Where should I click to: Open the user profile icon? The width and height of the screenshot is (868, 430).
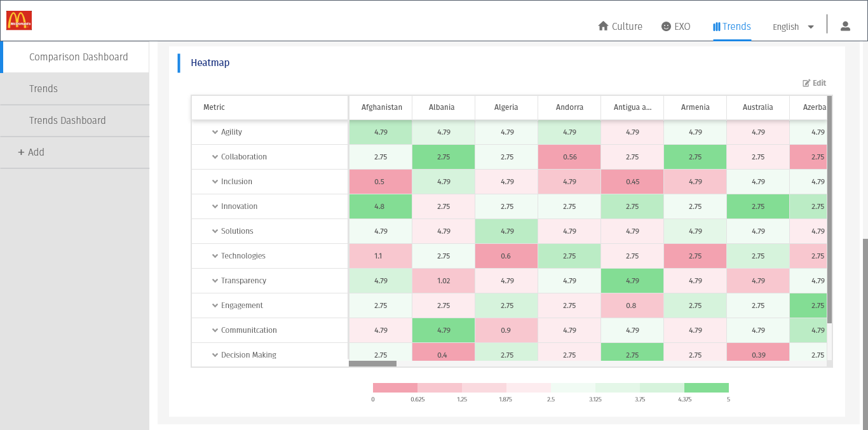point(845,26)
